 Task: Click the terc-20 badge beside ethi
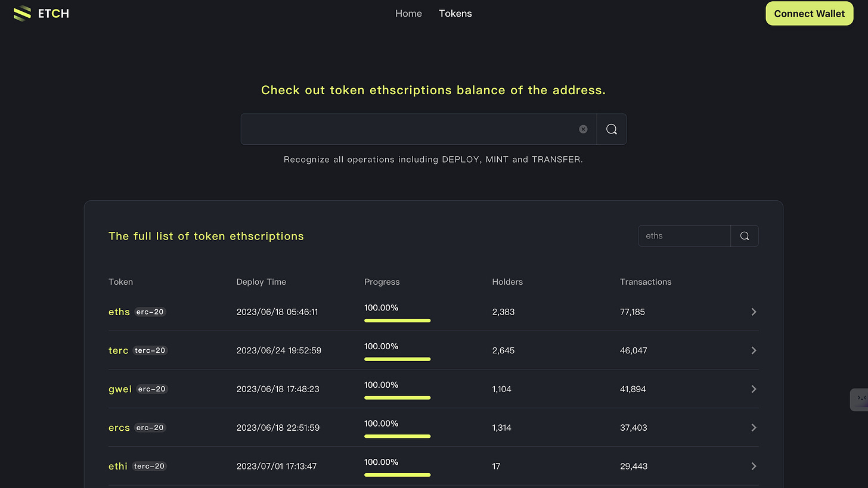(x=149, y=466)
